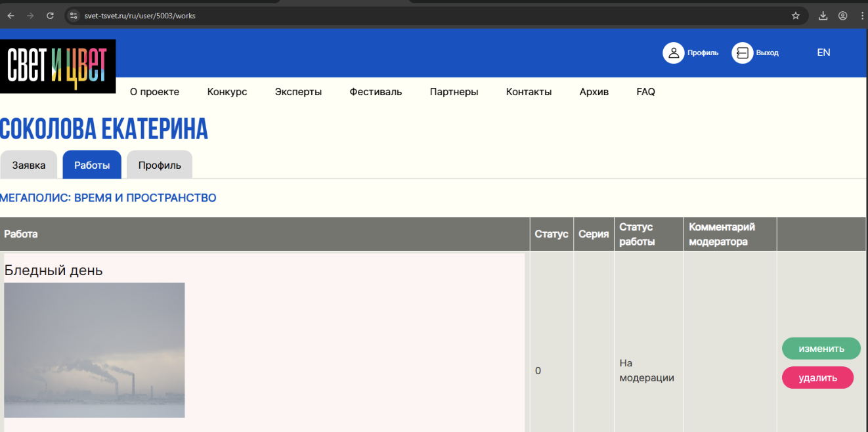
Task: Open the Фестиваль navigation item
Action: click(x=376, y=92)
